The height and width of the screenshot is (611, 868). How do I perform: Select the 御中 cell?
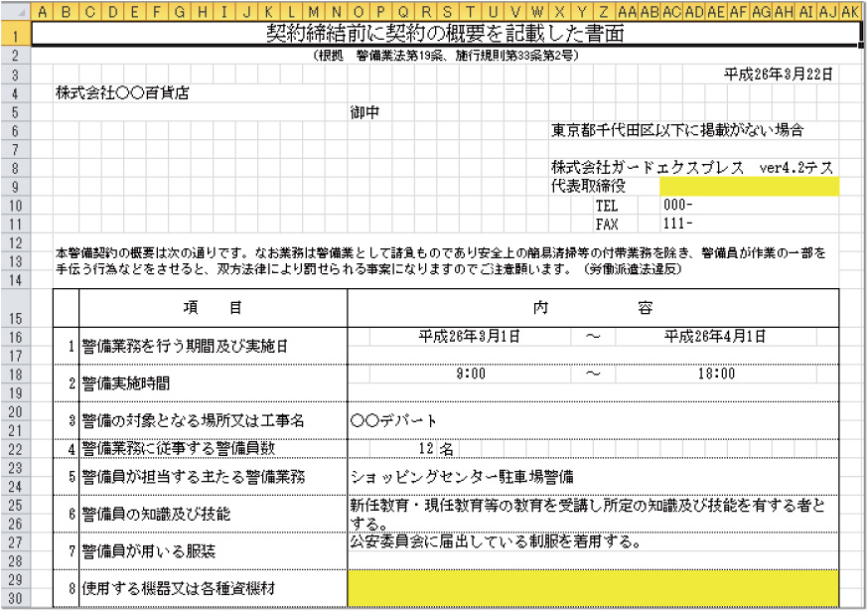[364, 112]
